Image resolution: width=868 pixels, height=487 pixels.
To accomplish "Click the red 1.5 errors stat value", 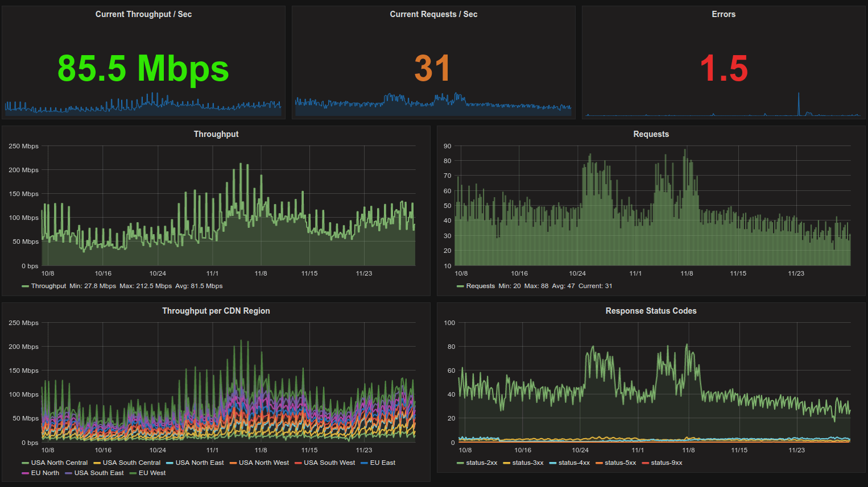I will pyautogui.click(x=724, y=68).
